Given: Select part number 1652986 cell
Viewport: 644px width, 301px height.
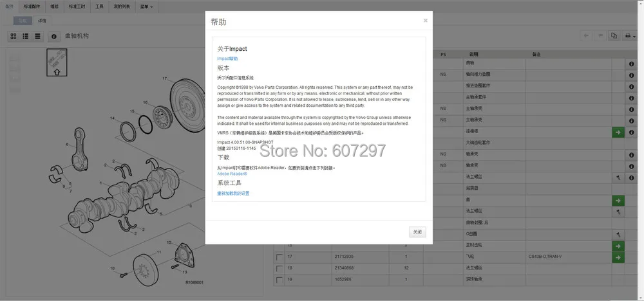Looking at the screenshot, I should (x=360, y=280).
